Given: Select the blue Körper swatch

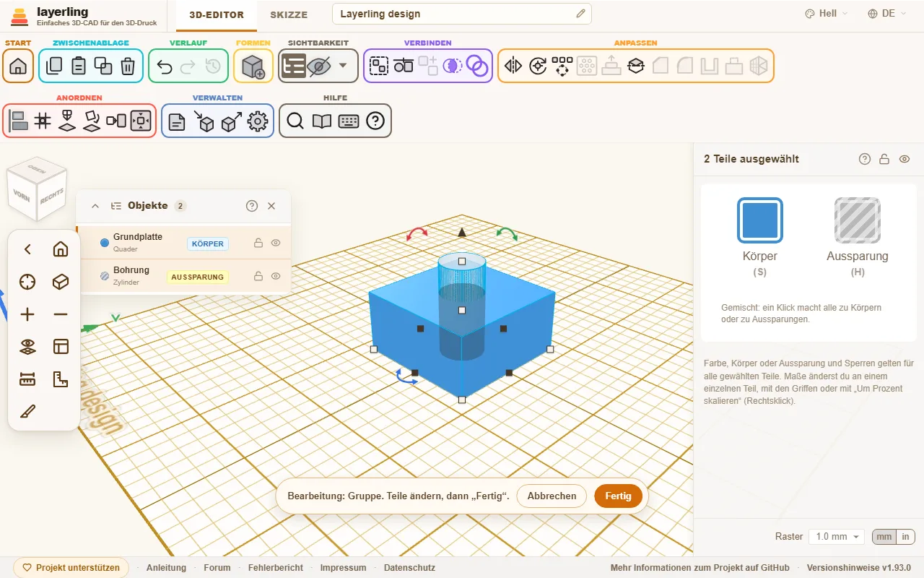Looking at the screenshot, I should (x=760, y=220).
